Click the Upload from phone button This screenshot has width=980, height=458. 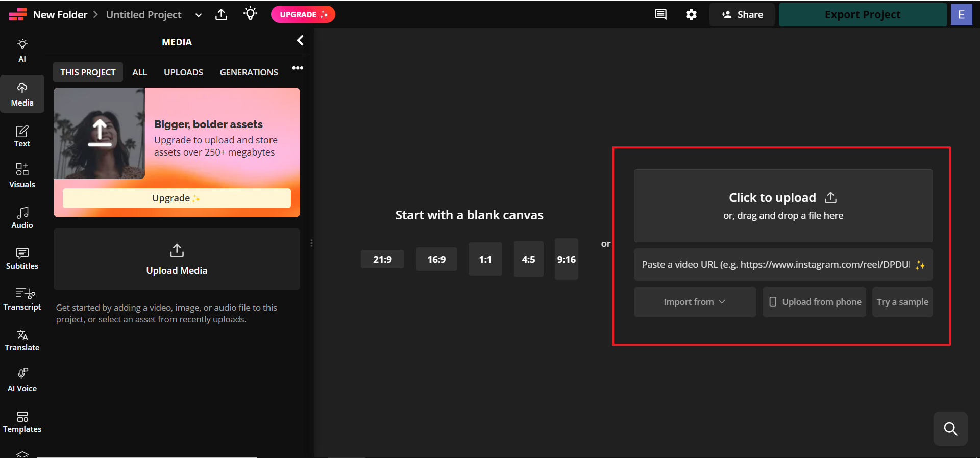[814, 302]
